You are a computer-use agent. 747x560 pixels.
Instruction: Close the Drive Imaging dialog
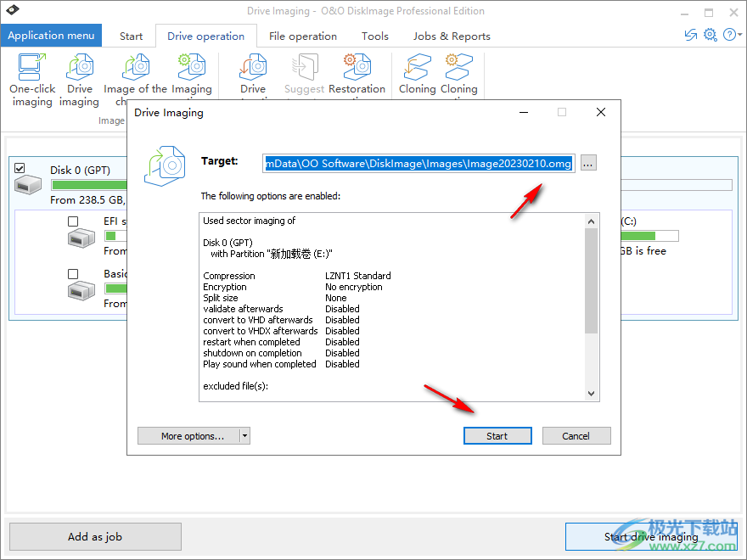601,112
